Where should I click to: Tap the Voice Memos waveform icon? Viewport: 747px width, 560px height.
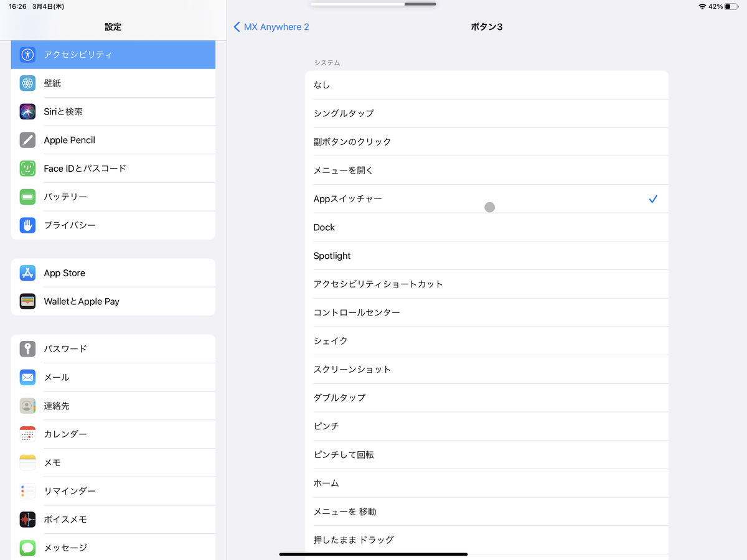(x=27, y=520)
